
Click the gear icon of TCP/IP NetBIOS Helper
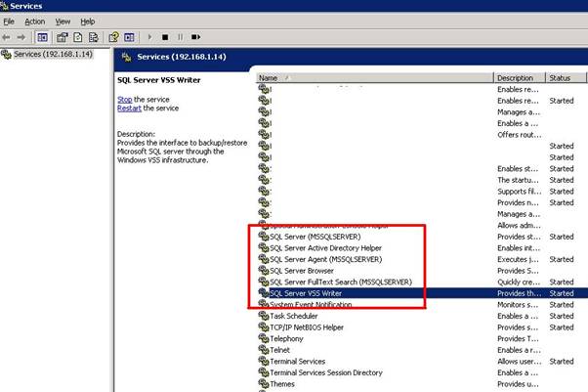pyautogui.click(x=264, y=327)
